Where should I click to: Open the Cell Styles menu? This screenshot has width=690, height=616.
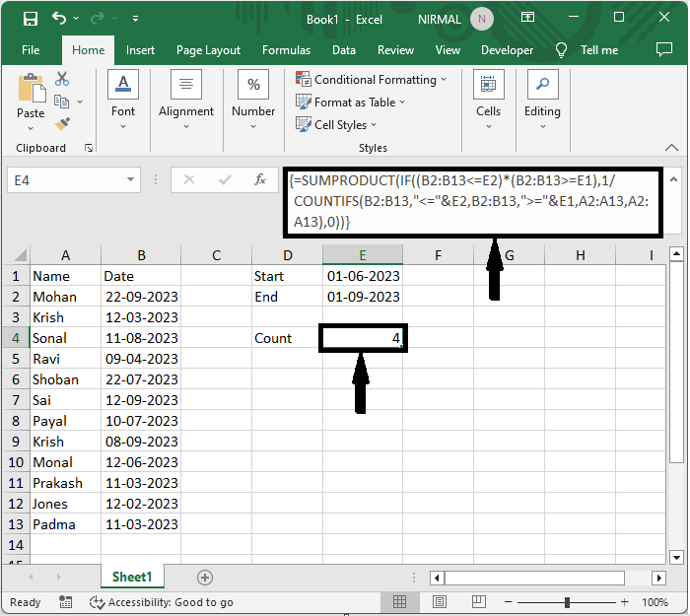point(337,124)
